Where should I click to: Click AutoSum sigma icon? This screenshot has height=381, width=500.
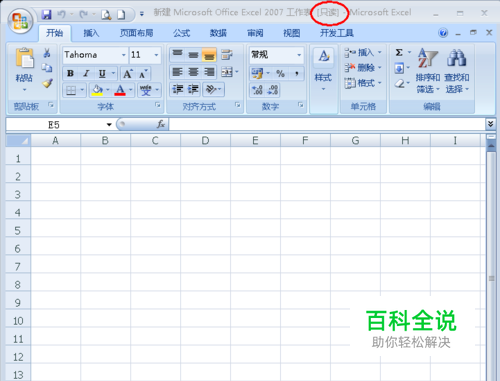click(399, 53)
